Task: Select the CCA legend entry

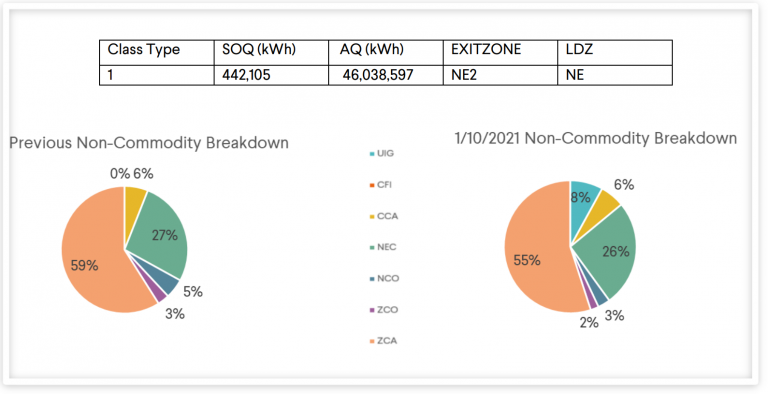Action: pos(384,216)
